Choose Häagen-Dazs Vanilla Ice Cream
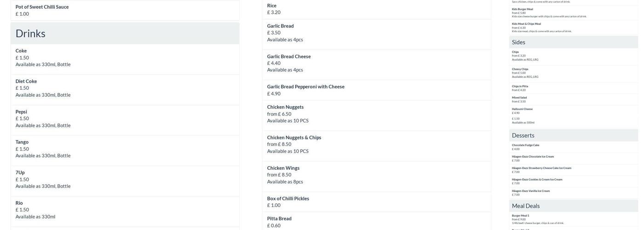Image resolution: width=644 pixels, height=230 pixels. pyautogui.click(x=531, y=191)
